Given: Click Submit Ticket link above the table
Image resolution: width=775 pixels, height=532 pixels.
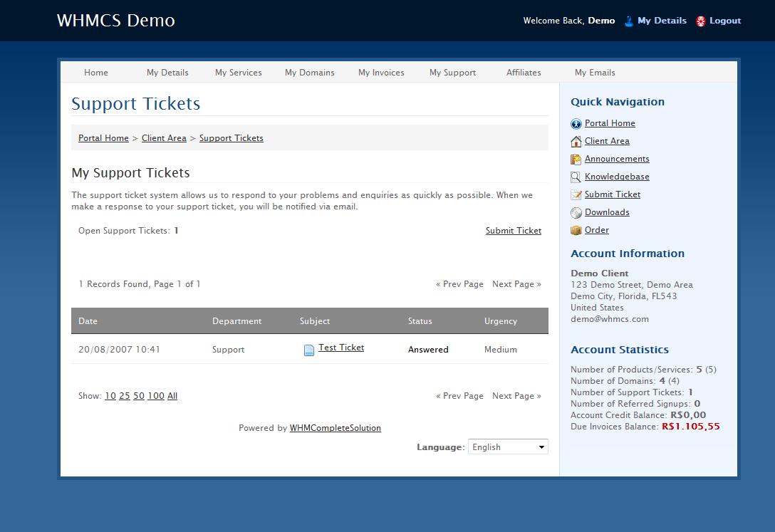Looking at the screenshot, I should 513,231.
